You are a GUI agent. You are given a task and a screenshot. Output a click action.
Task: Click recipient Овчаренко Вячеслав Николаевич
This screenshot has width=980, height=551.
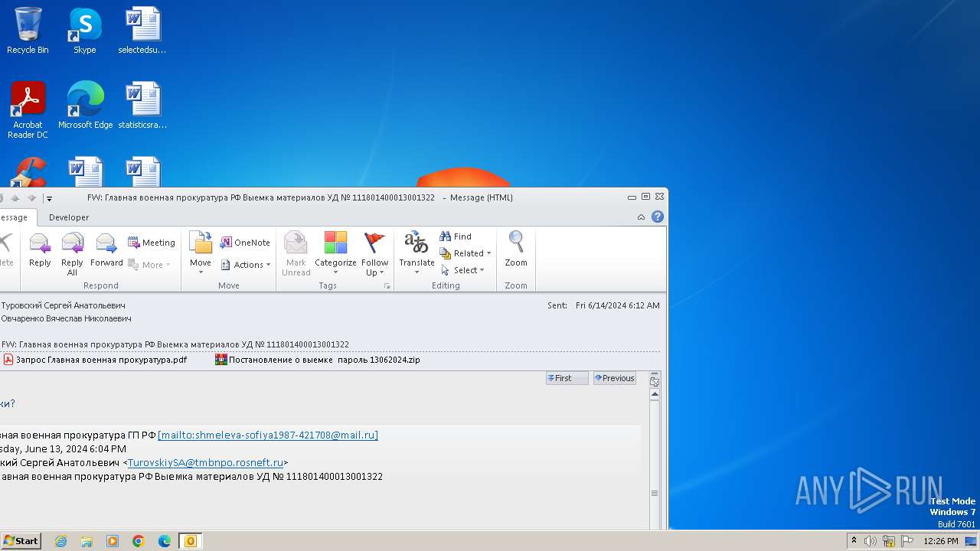[x=67, y=318]
